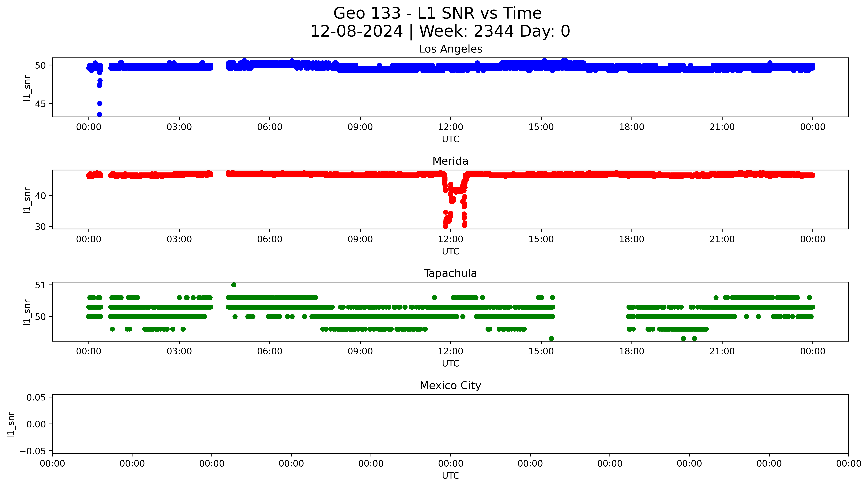Click the 0.05 y-axis tick in Mexico City plot

pos(36,398)
